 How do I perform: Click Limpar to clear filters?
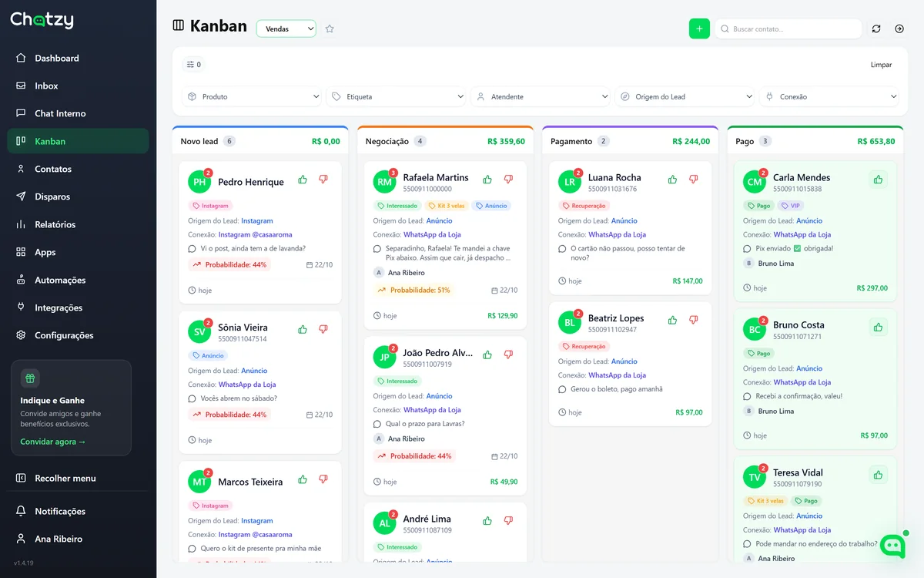click(881, 65)
